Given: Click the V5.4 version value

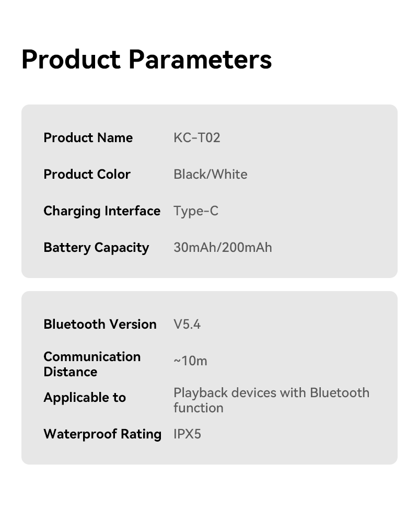Looking at the screenshot, I should 187,325.
